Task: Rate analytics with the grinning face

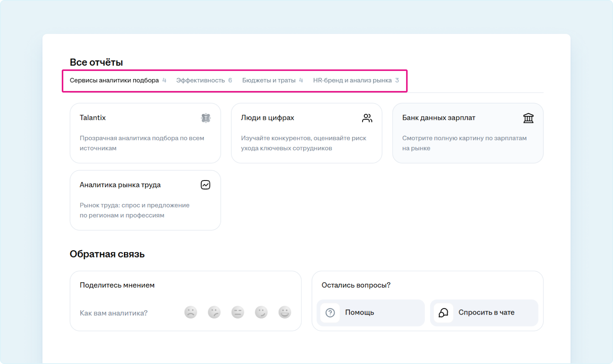Action: tap(285, 312)
